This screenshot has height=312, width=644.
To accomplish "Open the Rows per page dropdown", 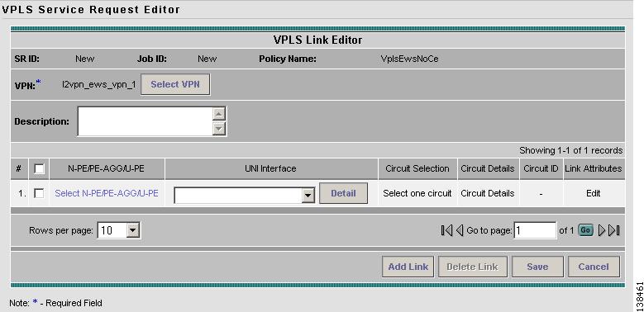I will point(132,230).
